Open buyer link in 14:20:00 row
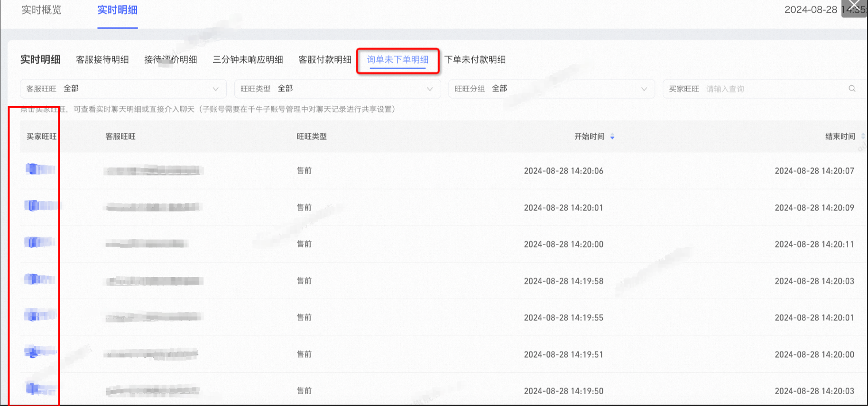Viewport: 868px width, 406px height. (x=40, y=242)
